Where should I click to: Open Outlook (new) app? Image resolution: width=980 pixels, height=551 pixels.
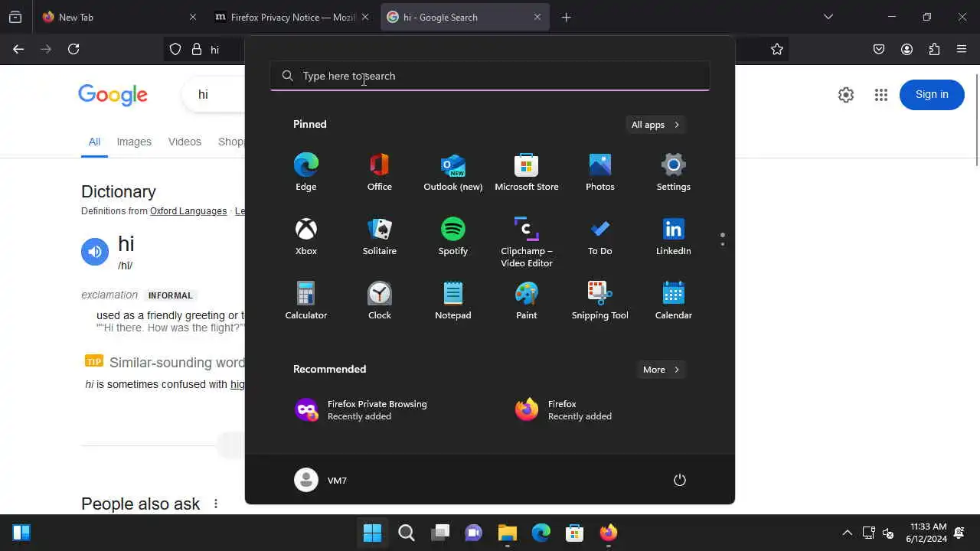click(x=453, y=172)
